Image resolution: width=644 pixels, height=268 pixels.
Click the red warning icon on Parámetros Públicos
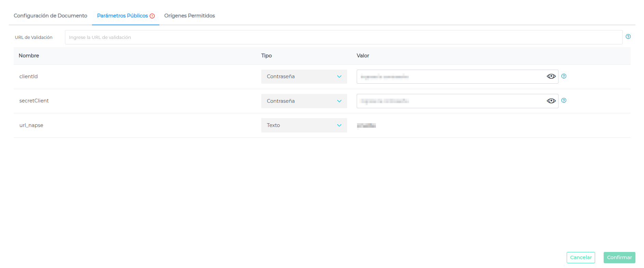click(x=152, y=16)
